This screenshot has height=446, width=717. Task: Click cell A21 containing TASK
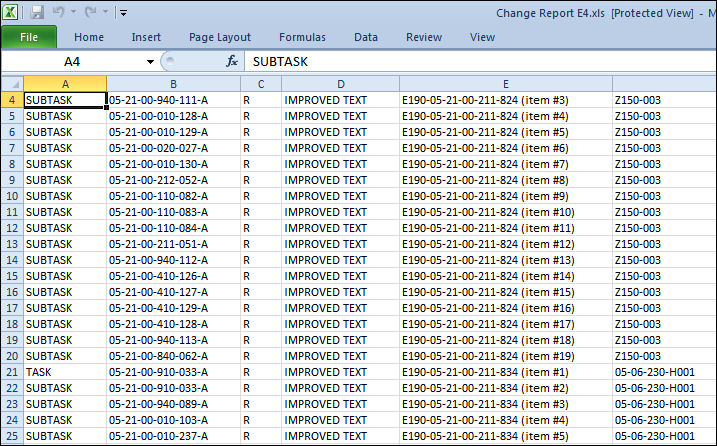pos(65,372)
